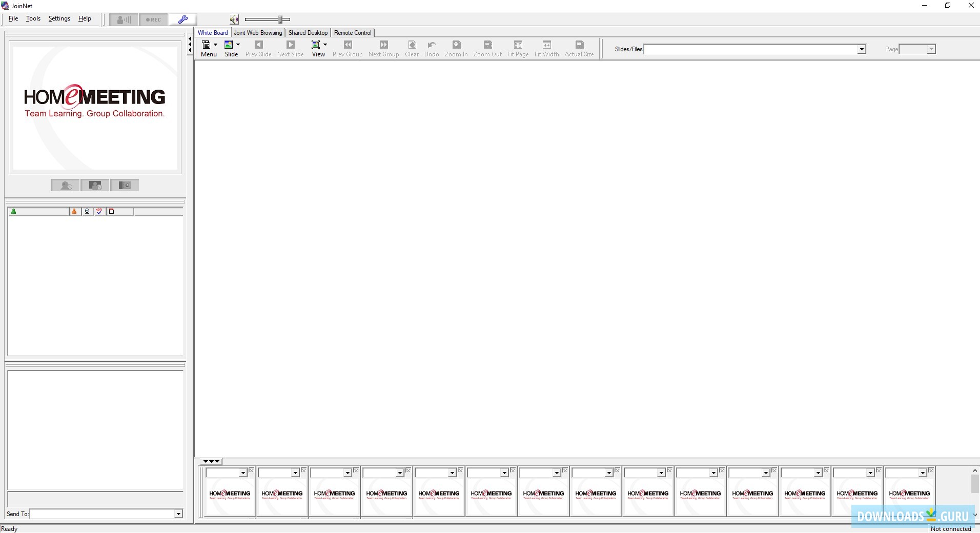
Task: Show slide at Actual Size
Action: tap(579, 49)
